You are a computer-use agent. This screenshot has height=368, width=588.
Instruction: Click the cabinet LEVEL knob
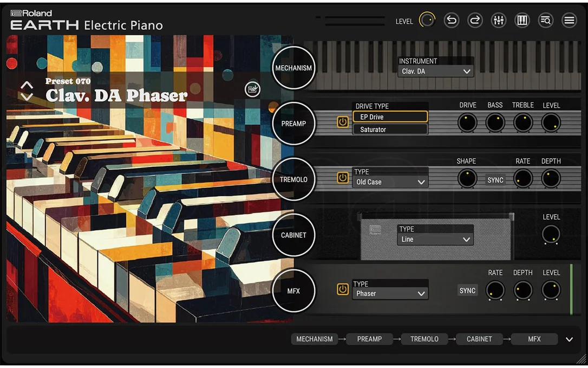pos(551,234)
